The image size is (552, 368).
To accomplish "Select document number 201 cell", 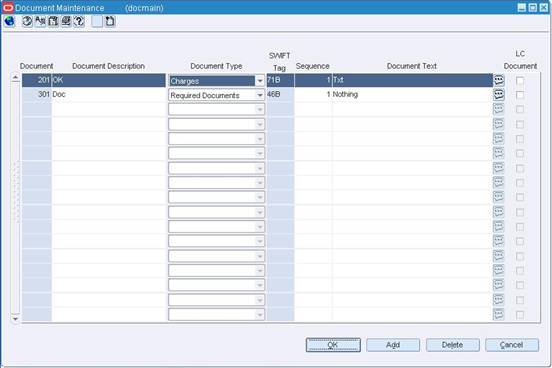I will [37, 80].
